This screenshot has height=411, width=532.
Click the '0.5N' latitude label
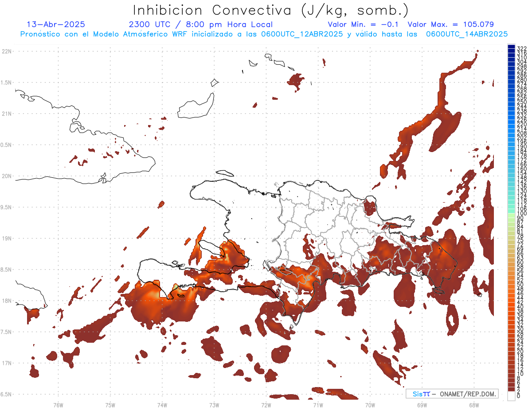(x=6, y=145)
